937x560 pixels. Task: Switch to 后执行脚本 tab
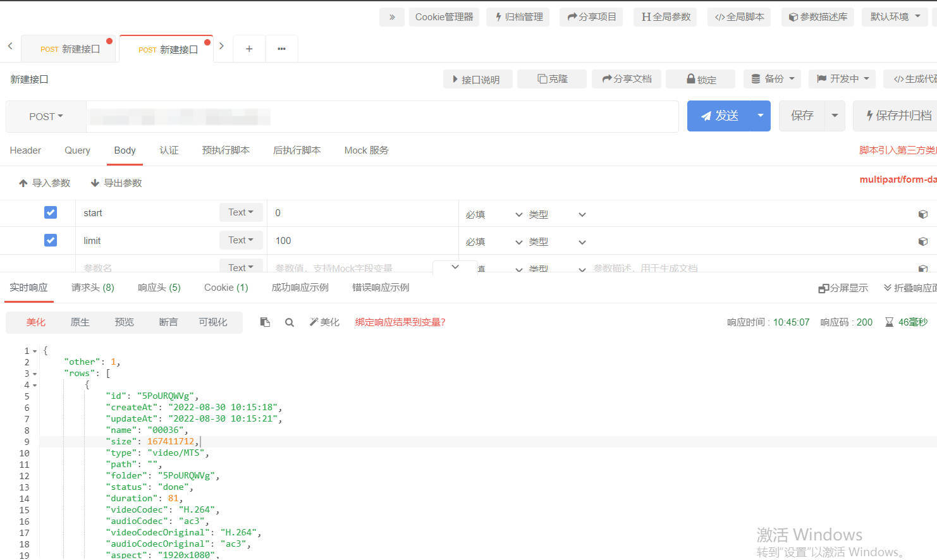pyautogui.click(x=297, y=150)
